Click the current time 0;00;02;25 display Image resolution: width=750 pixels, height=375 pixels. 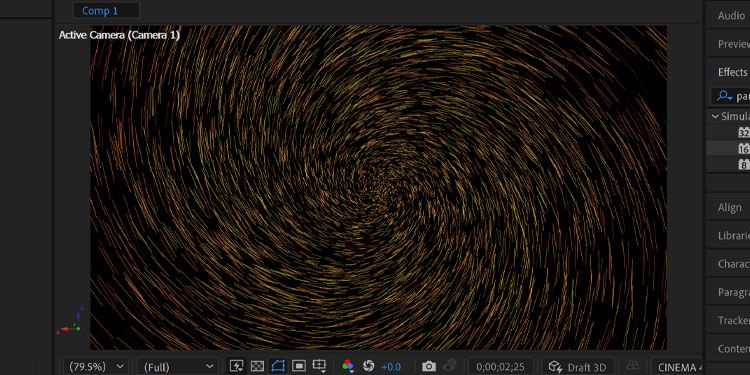click(500, 367)
